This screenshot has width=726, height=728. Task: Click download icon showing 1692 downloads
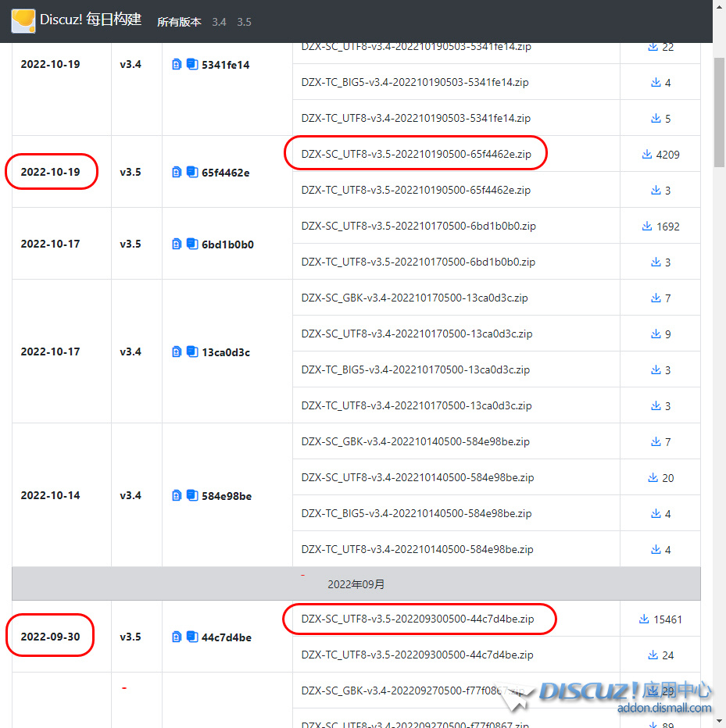(646, 226)
